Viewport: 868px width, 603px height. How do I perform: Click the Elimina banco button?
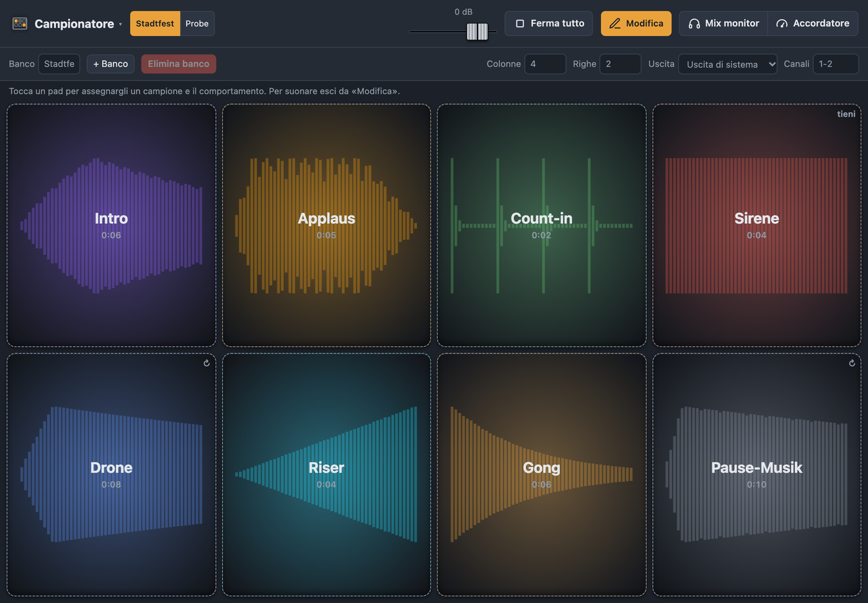click(179, 64)
